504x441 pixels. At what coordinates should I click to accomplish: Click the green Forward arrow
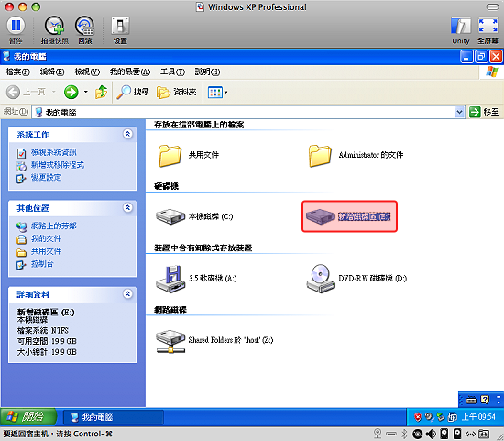(71, 92)
